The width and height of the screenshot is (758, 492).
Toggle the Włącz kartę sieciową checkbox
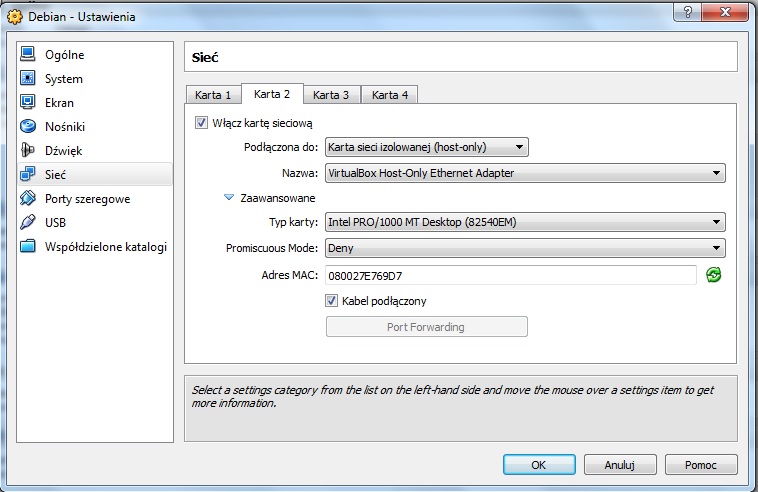(202, 123)
